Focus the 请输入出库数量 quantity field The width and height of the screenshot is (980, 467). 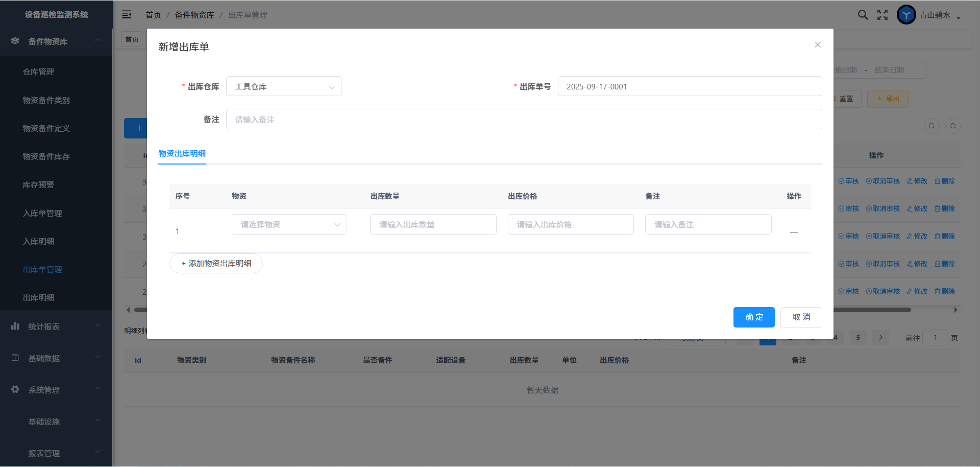pyautogui.click(x=433, y=224)
